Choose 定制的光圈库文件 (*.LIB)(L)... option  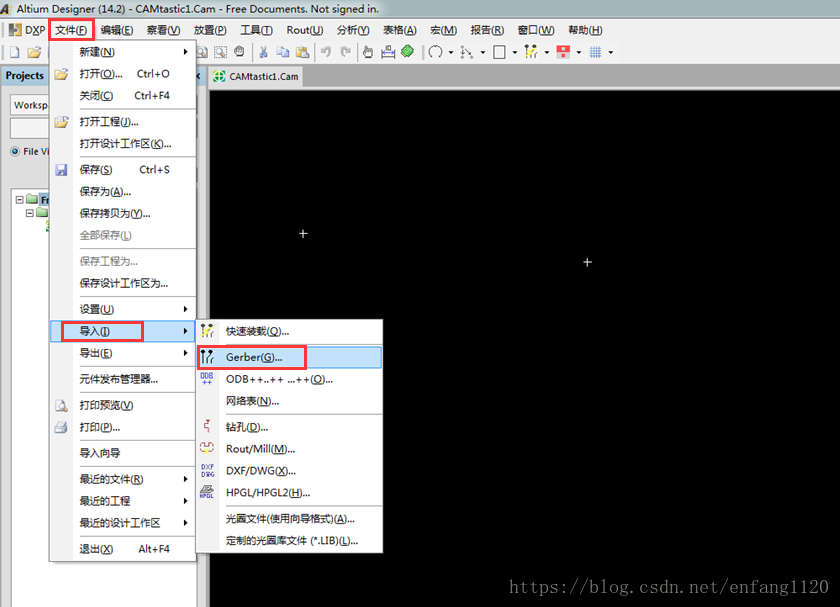(289, 541)
